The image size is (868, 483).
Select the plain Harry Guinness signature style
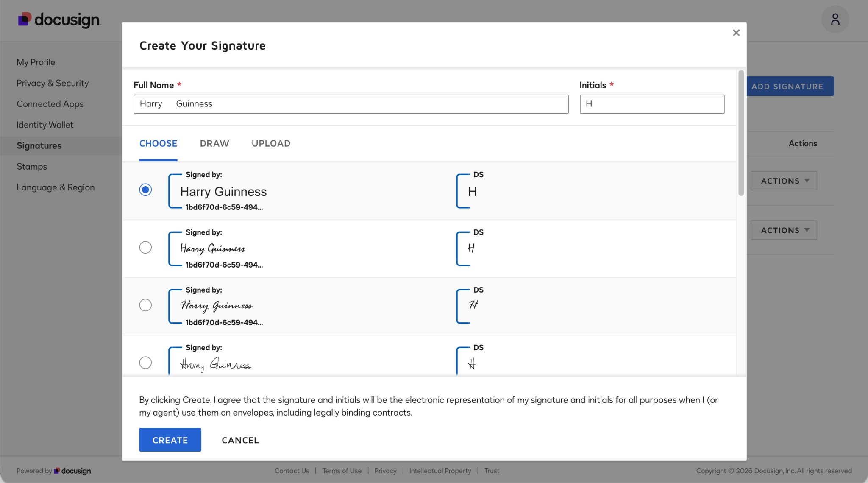145,190
